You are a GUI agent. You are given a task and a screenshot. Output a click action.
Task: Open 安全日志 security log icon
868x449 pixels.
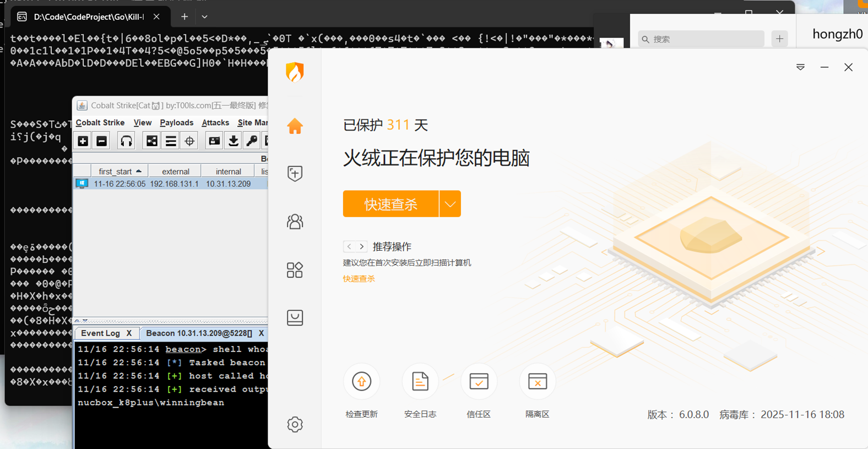tap(420, 381)
